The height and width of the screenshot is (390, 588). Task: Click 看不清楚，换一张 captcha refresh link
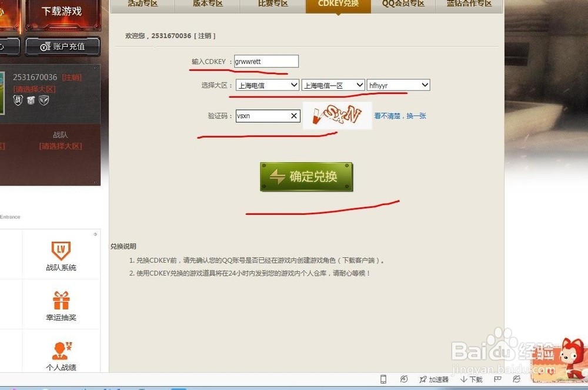400,116
